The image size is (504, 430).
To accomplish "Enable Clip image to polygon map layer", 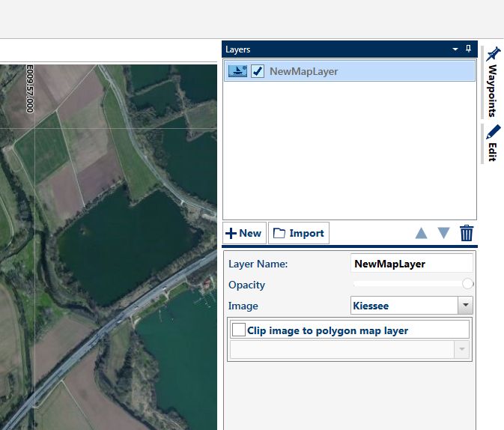I will click(239, 330).
